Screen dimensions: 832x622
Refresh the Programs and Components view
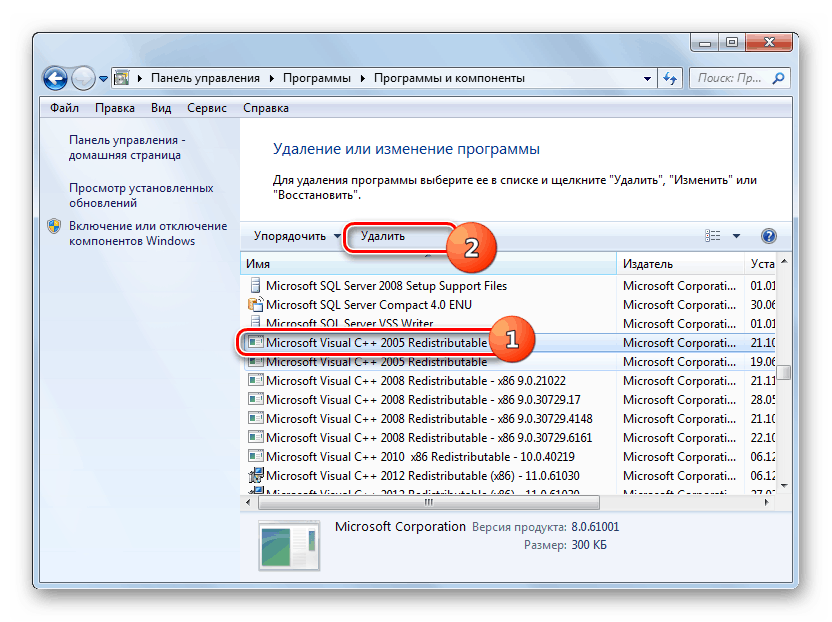click(670, 79)
